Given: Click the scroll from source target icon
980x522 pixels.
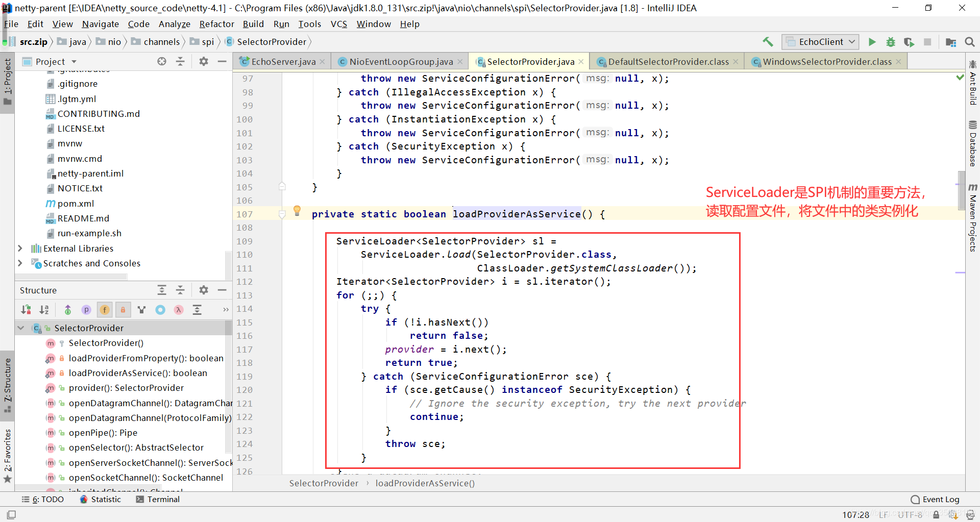Looking at the screenshot, I should click(162, 61).
